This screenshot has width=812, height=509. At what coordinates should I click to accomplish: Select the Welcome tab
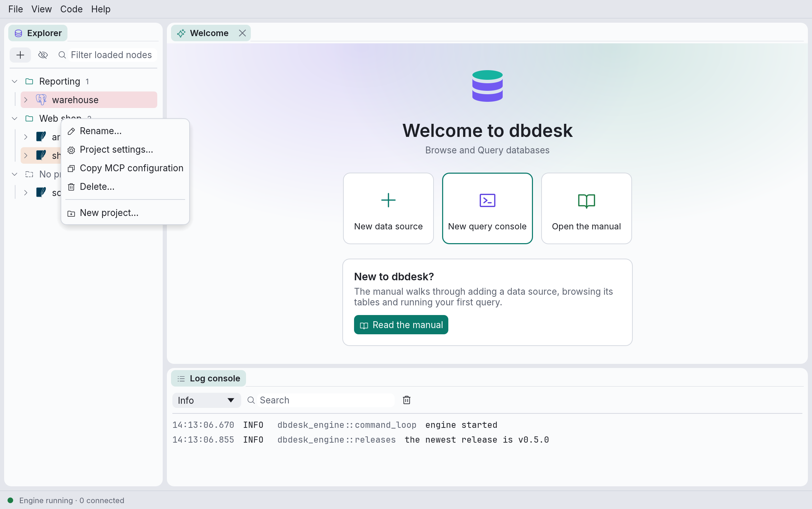coord(209,33)
